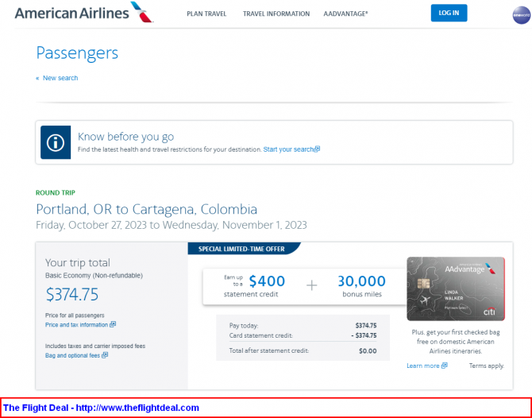Click the popup icon beside Bag and optional fees
The image size is (532, 418).
[x=105, y=355]
